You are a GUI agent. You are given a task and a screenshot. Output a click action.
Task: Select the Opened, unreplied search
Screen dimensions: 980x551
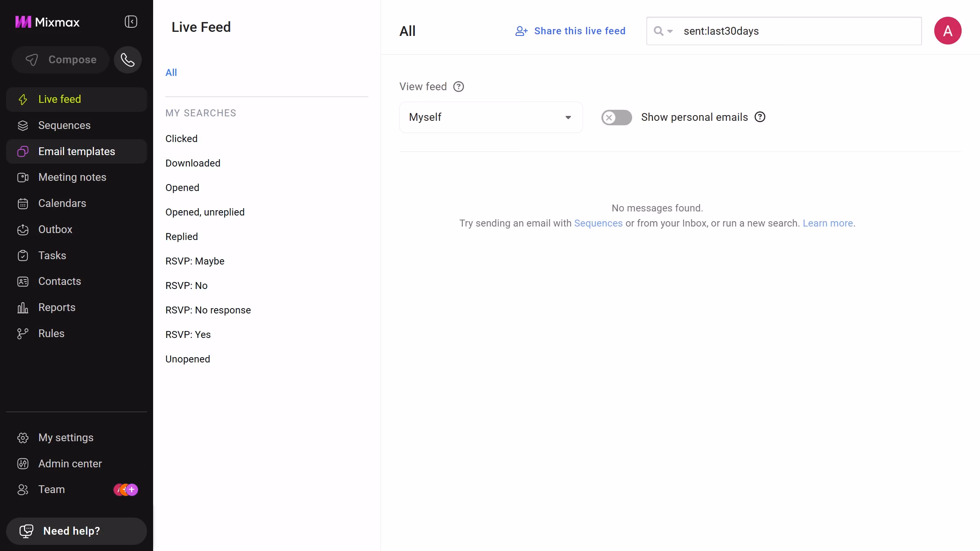pyautogui.click(x=205, y=212)
